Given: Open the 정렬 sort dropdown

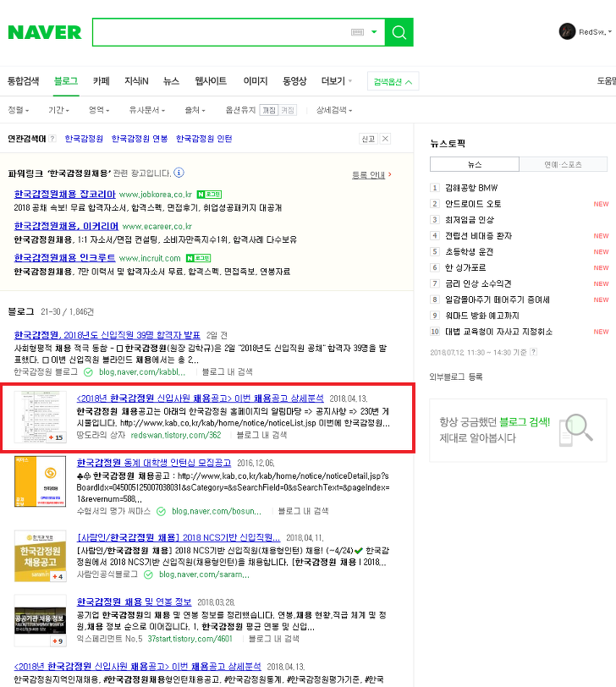Looking at the screenshot, I should [19, 110].
